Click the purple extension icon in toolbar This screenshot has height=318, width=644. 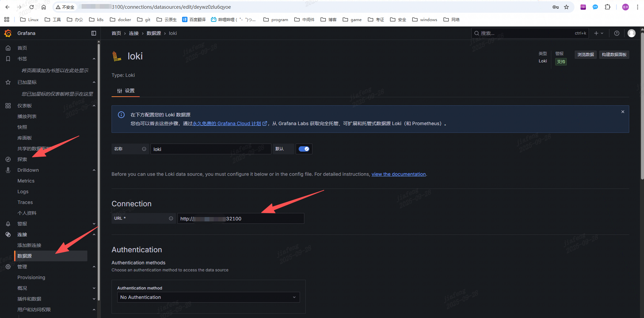(x=583, y=7)
